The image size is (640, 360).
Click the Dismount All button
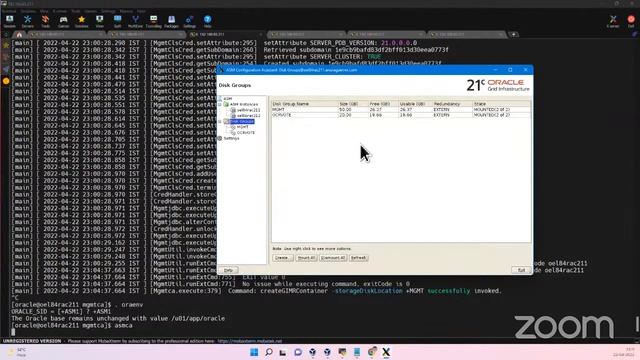click(x=333, y=258)
